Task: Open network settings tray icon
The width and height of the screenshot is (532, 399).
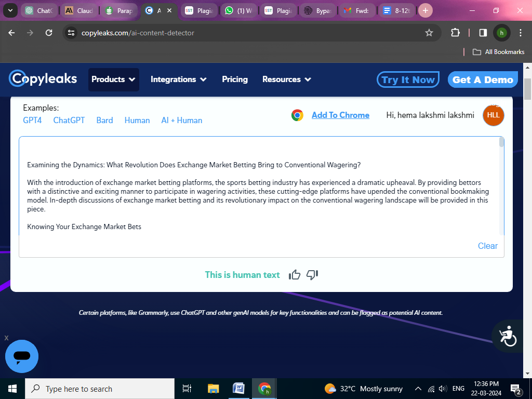Action: point(431,389)
